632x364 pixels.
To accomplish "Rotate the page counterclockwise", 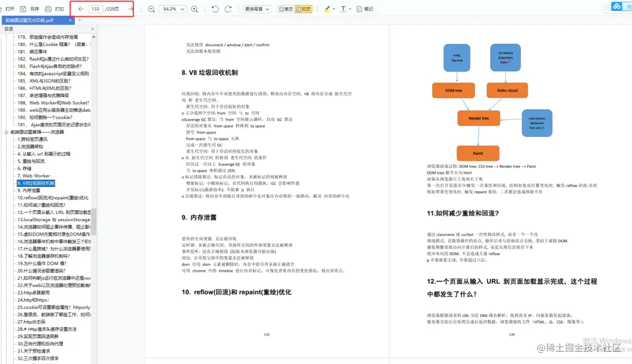I will 215,9.
